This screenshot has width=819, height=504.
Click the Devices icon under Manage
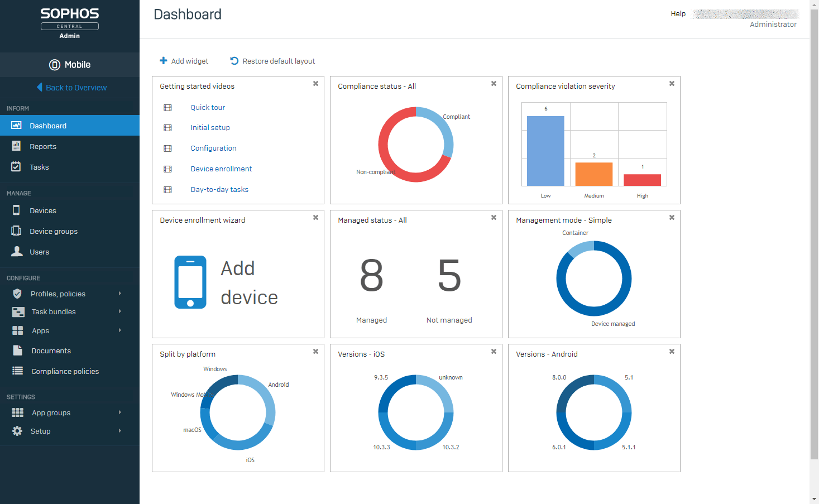click(x=17, y=210)
